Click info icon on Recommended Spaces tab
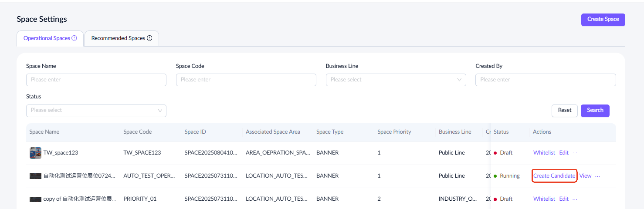The image size is (644, 209). click(149, 38)
